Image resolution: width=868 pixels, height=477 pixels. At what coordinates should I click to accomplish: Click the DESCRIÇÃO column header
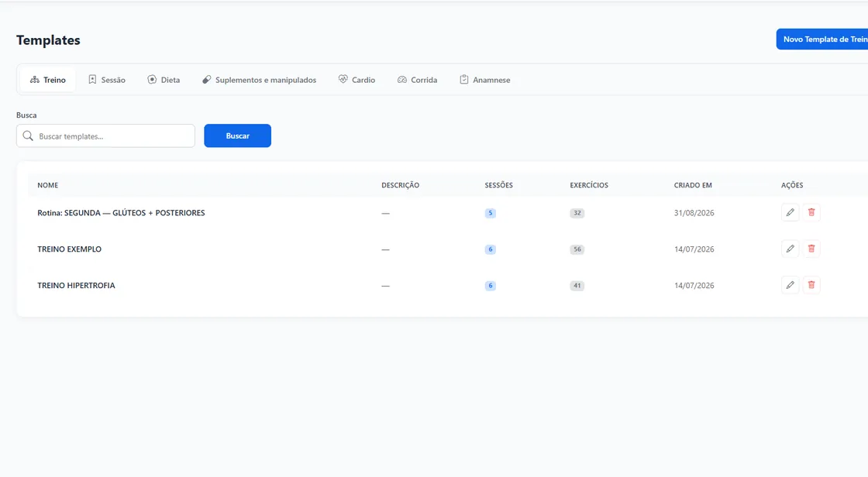click(x=400, y=185)
